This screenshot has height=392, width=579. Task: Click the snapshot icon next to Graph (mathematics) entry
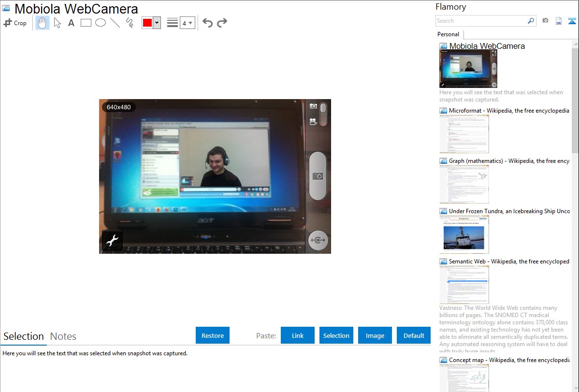443,161
